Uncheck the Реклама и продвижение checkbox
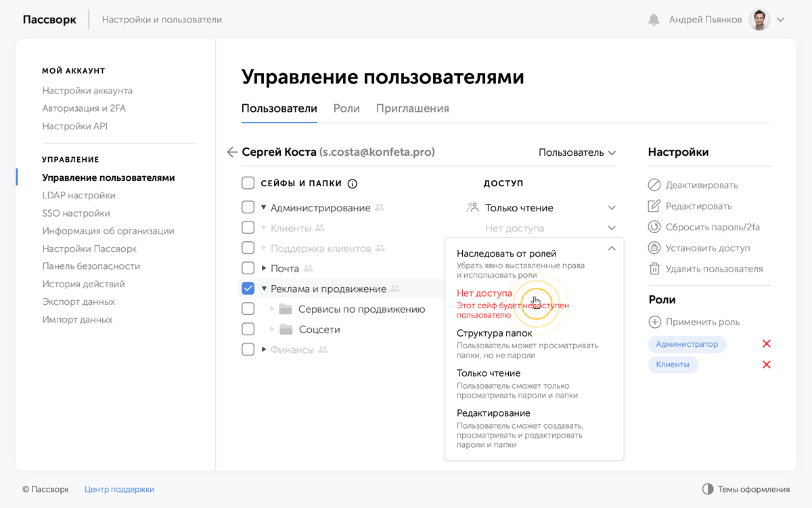812x508 pixels. (248, 289)
